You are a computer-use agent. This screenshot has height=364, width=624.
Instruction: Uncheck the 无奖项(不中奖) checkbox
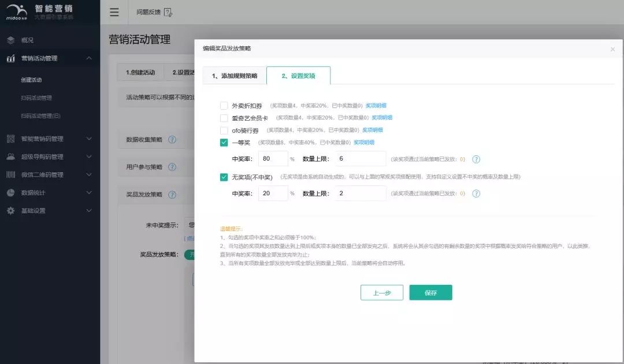pos(224,177)
